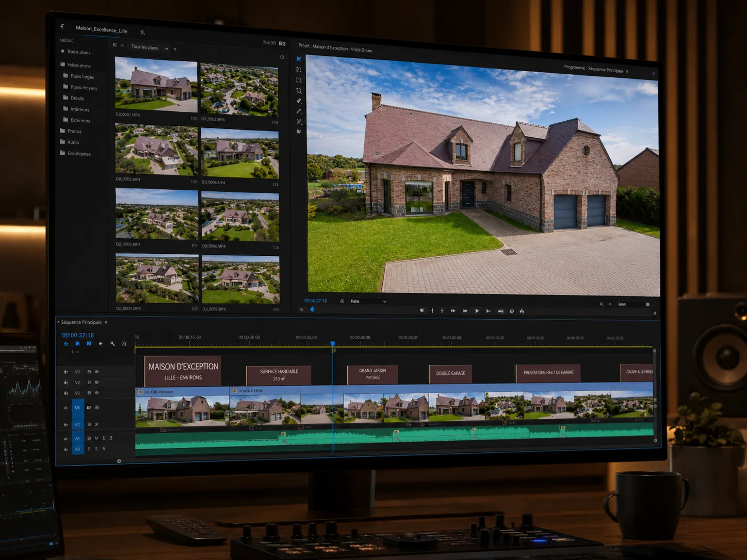Click the settings icon right of Fonc field
This screenshot has width=747, height=560.
point(647,304)
